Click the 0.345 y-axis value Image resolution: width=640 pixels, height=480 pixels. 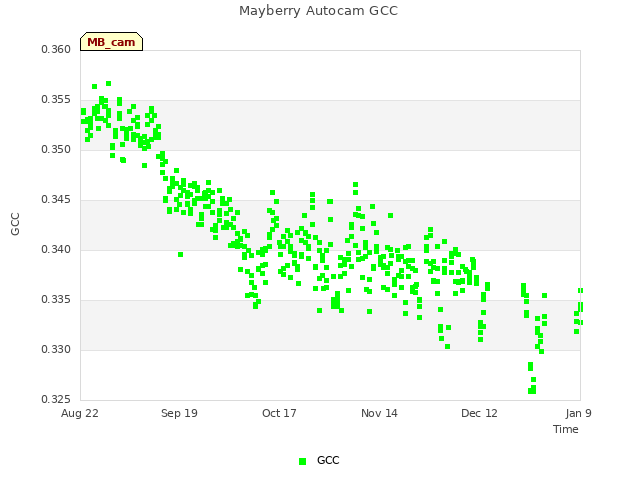[56, 200]
